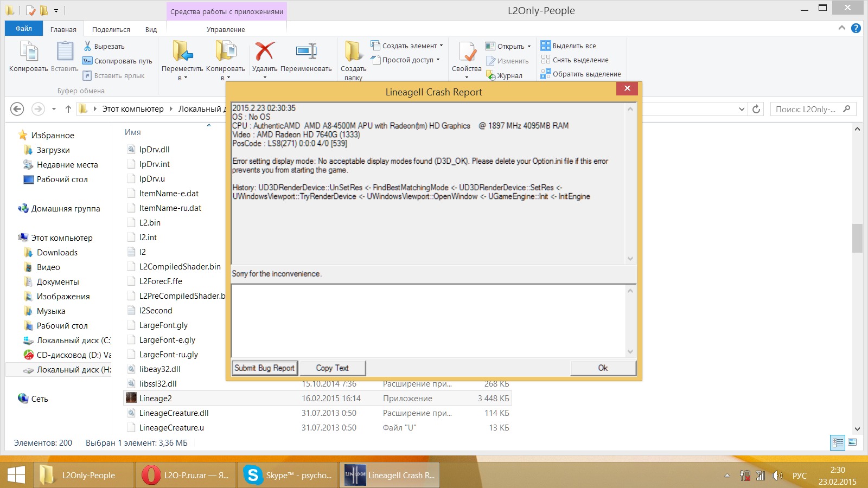
Task: Switch to Home (Главная) tab
Action: (63, 29)
